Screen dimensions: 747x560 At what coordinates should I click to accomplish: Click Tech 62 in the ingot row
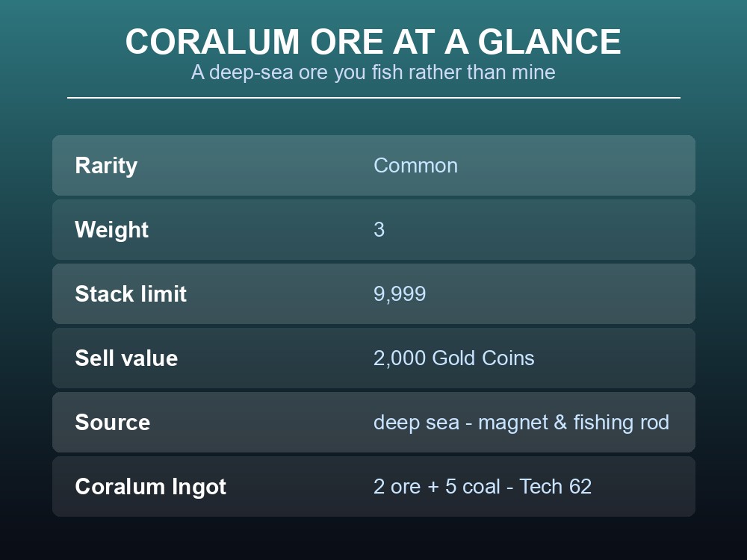pos(556,487)
